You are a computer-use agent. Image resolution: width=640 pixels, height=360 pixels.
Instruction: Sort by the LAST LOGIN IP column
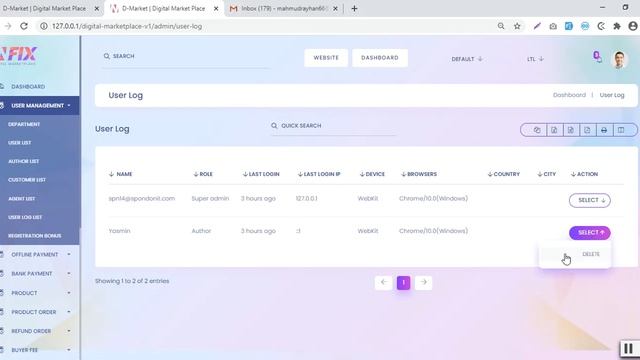coord(319,174)
